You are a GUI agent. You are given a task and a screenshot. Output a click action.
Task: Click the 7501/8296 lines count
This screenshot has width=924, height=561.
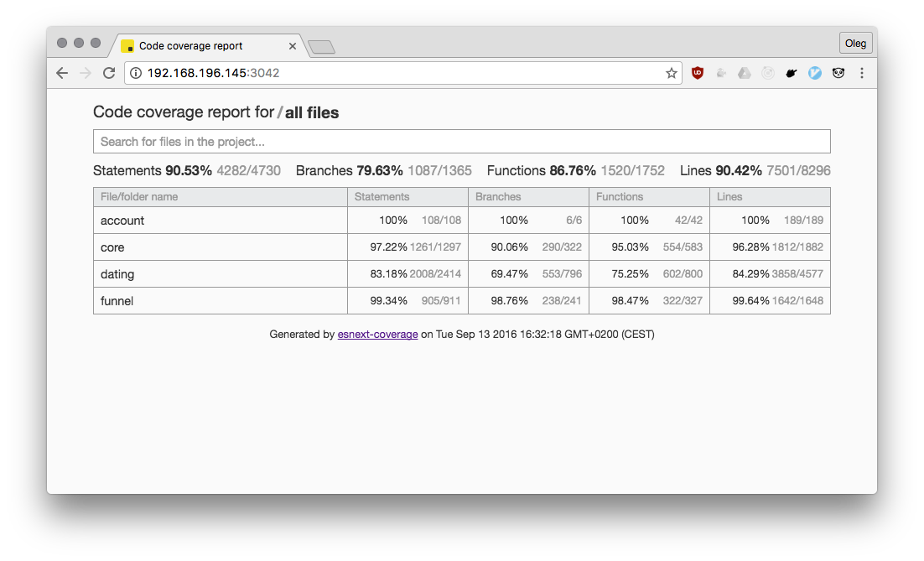[x=798, y=171]
